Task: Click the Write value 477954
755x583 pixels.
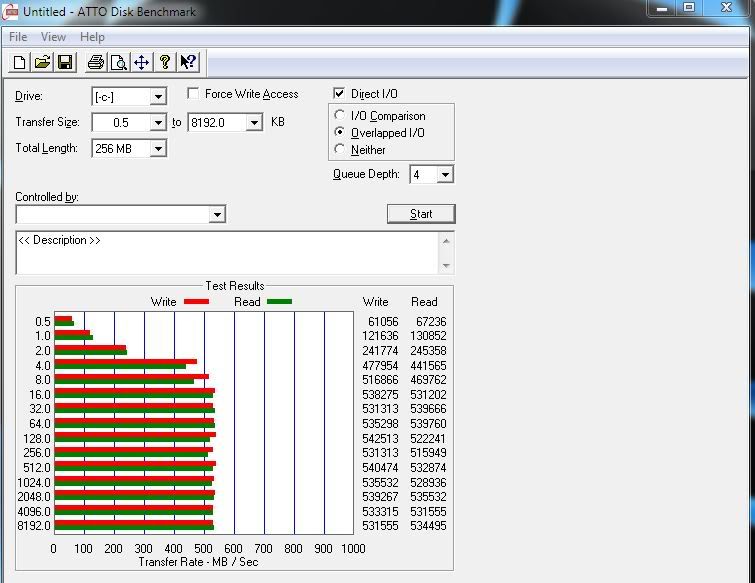Action: tap(380, 366)
